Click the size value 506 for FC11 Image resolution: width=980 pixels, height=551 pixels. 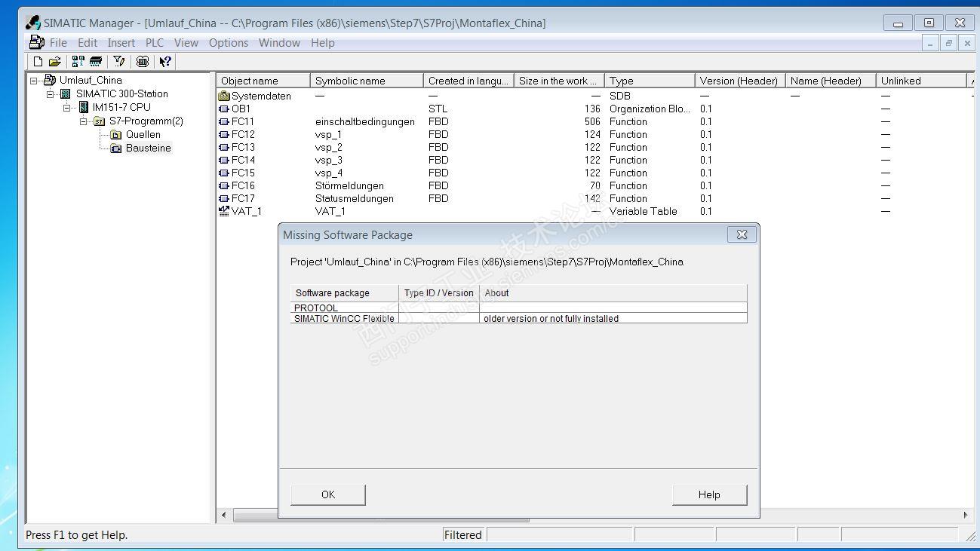tap(592, 121)
